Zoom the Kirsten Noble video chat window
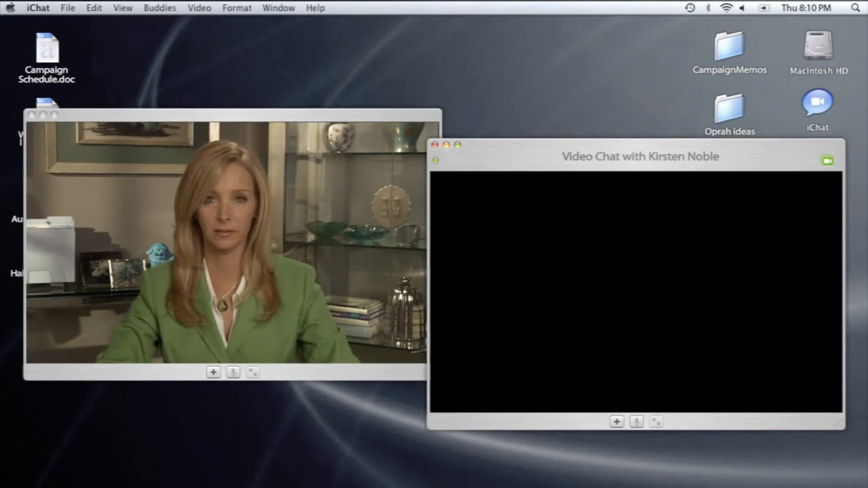 (x=458, y=145)
